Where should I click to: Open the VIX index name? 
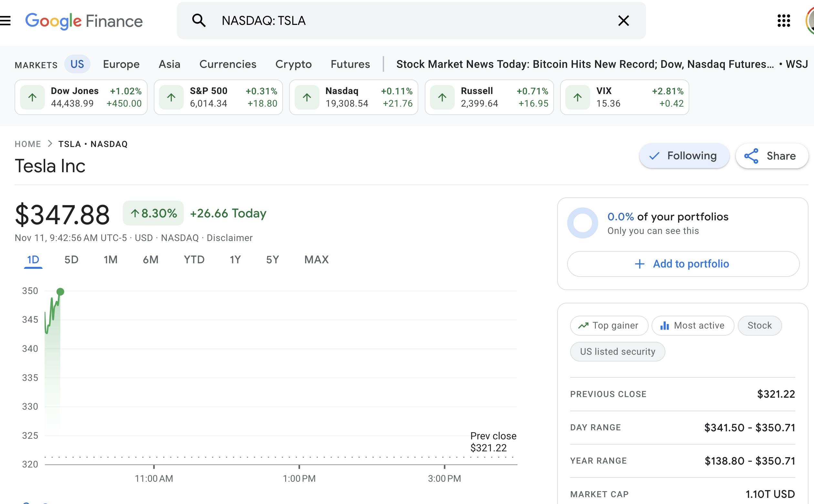[604, 91]
